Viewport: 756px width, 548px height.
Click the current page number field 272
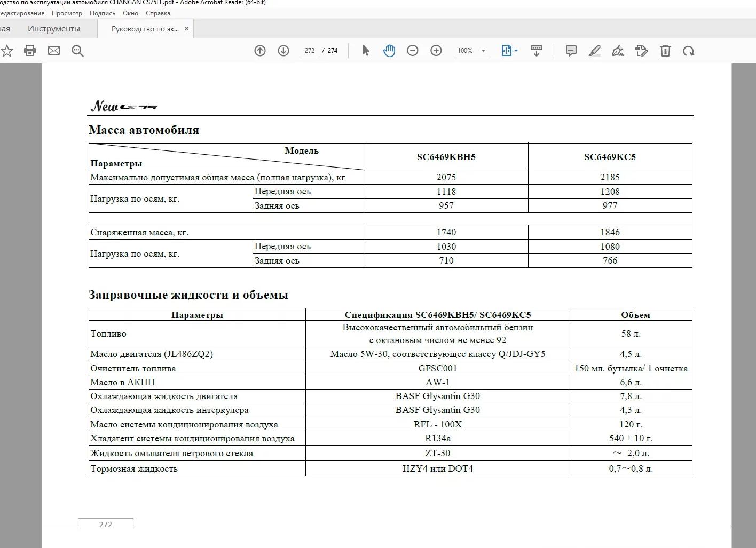coord(310,51)
